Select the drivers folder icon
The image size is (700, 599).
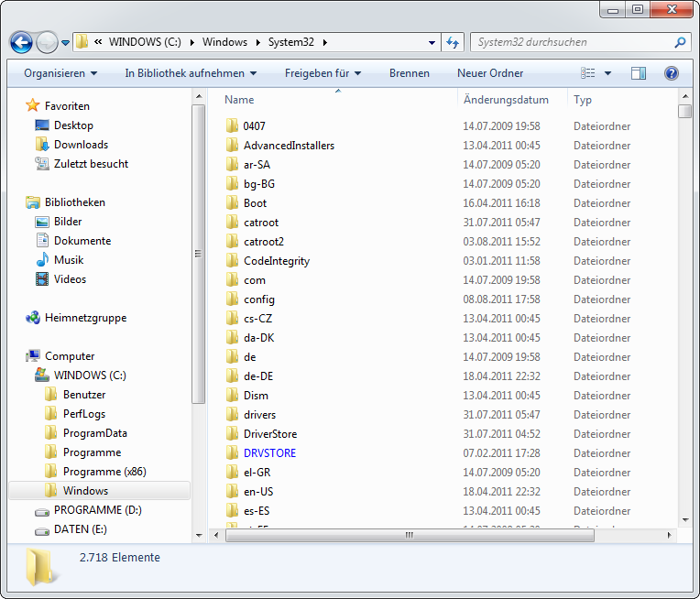pos(232,414)
